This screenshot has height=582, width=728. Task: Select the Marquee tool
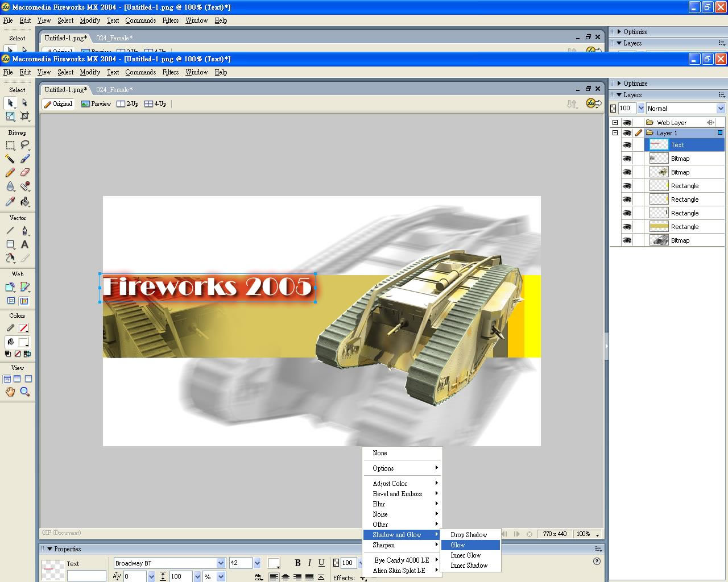click(10, 145)
